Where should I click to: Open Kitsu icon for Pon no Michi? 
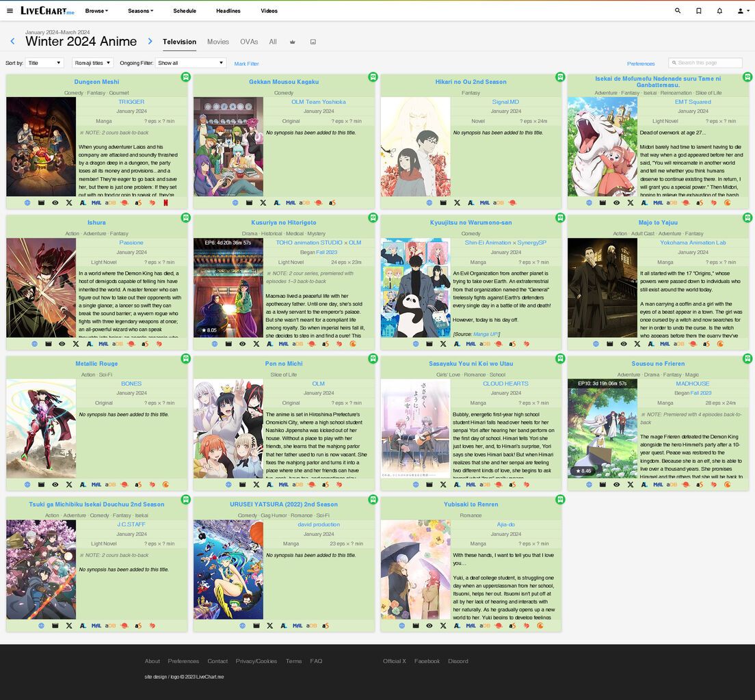[339, 485]
